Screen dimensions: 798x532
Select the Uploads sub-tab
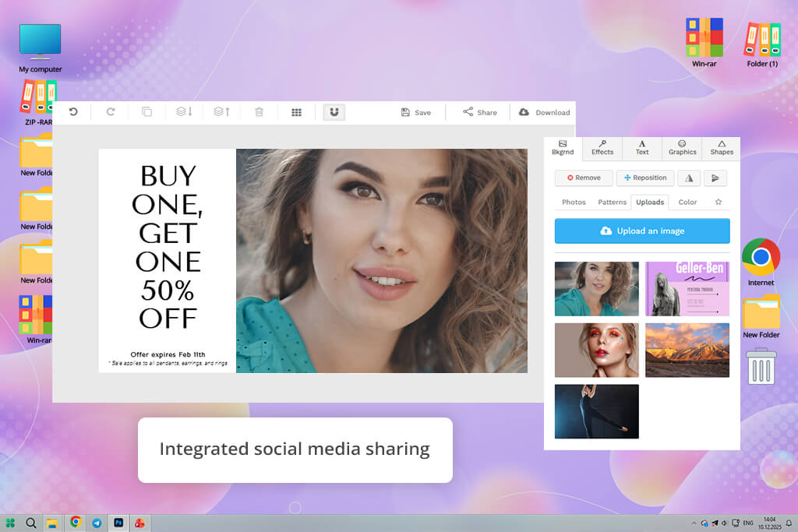pyautogui.click(x=650, y=202)
